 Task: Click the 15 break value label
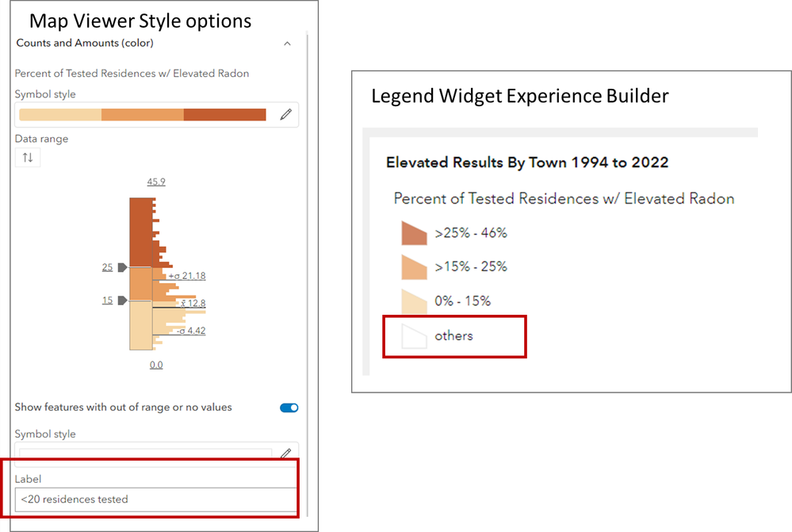107,300
